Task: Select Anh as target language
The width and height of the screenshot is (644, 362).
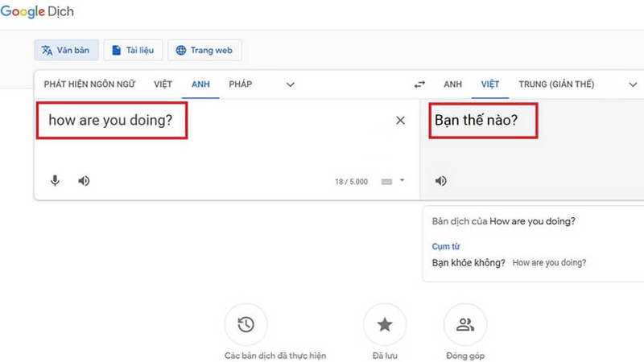Action: tap(452, 84)
